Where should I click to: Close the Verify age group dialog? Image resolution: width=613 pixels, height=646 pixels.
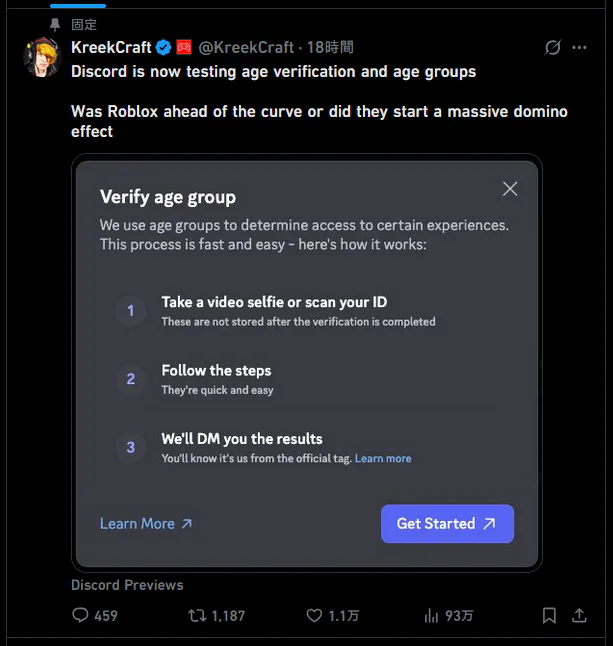coord(510,189)
